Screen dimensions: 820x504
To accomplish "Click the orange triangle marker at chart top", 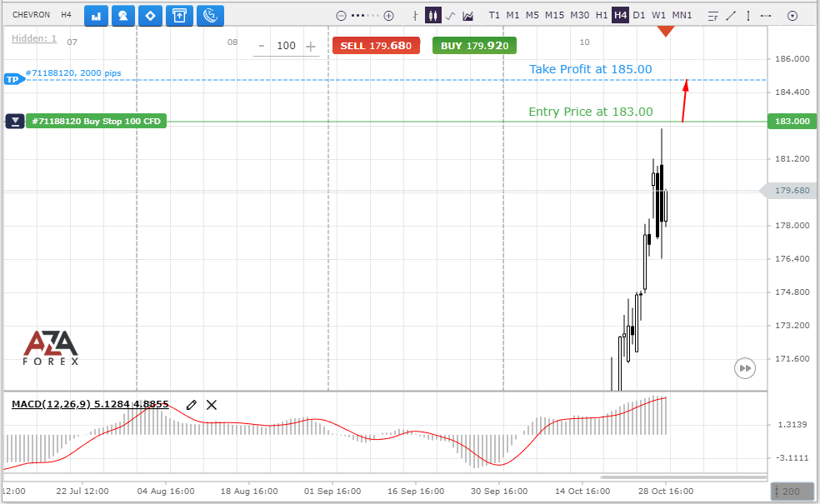I will click(x=665, y=31).
